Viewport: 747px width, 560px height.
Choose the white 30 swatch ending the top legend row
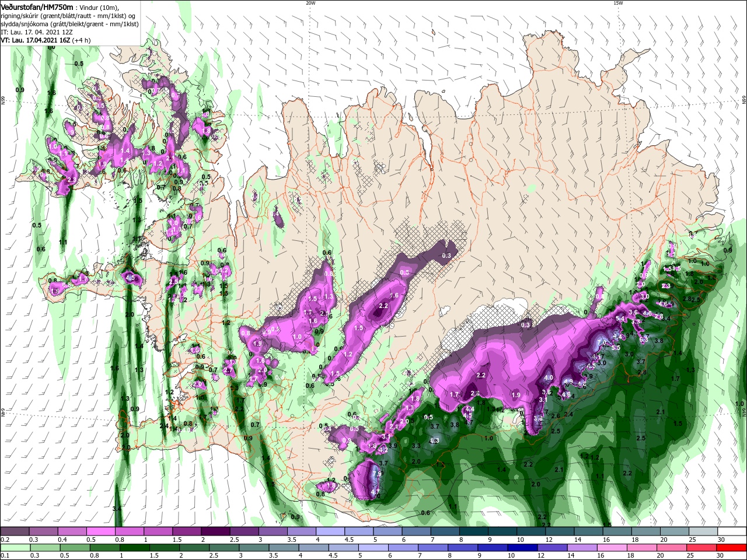click(x=732, y=531)
